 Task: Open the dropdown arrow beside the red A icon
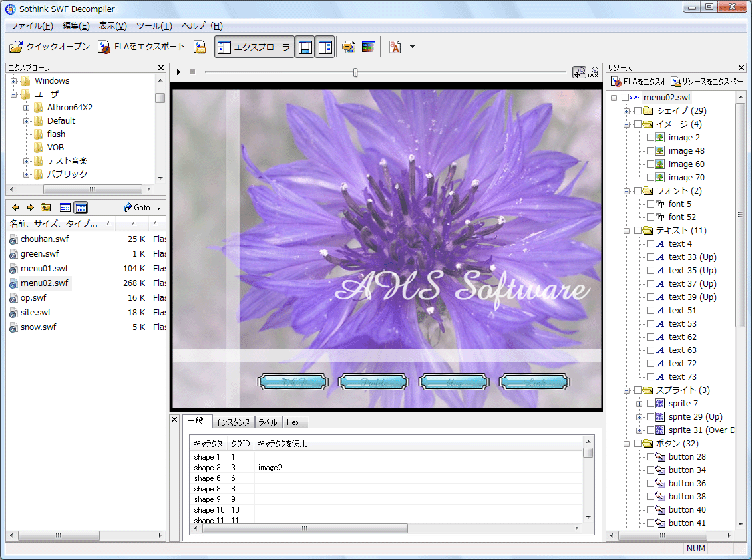(412, 47)
